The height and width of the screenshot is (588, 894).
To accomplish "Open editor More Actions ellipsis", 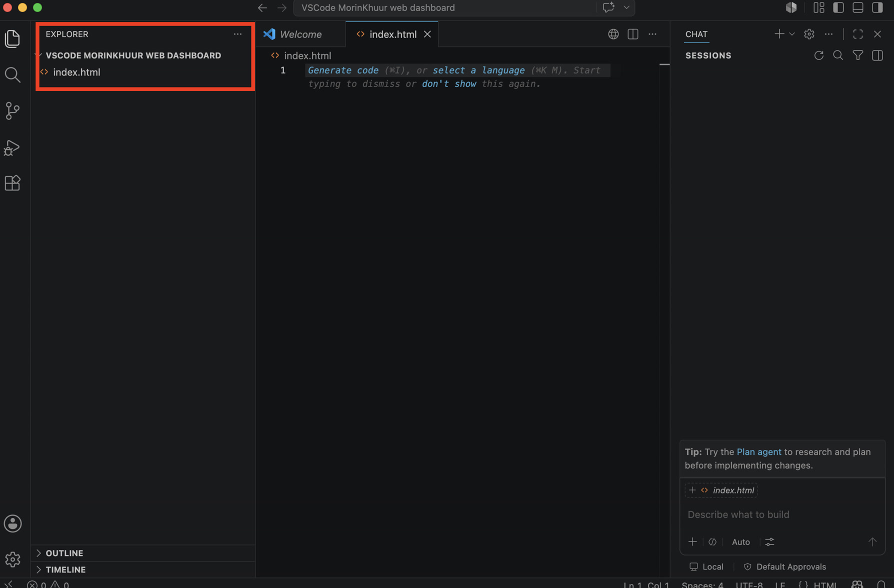I will pyautogui.click(x=652, y=34).
